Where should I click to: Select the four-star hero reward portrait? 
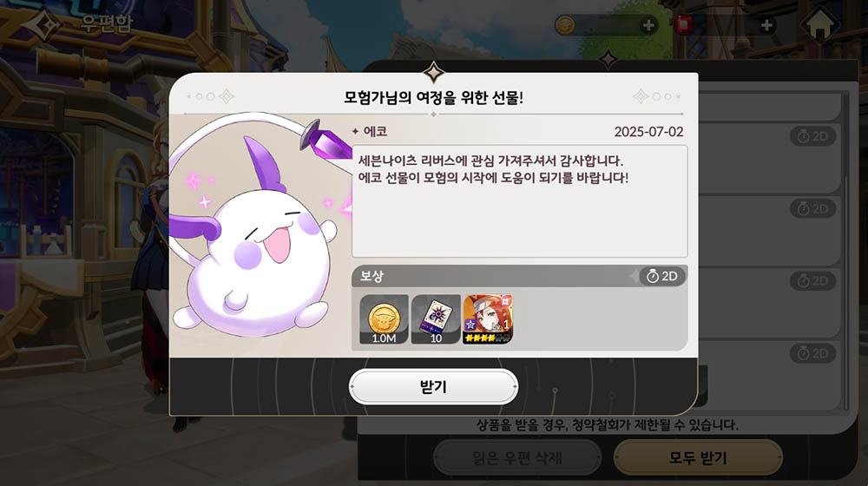coord(488,319)
